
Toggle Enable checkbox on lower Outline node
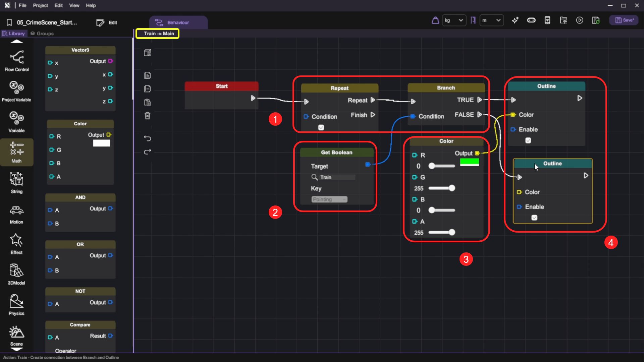tap(534, 218)
